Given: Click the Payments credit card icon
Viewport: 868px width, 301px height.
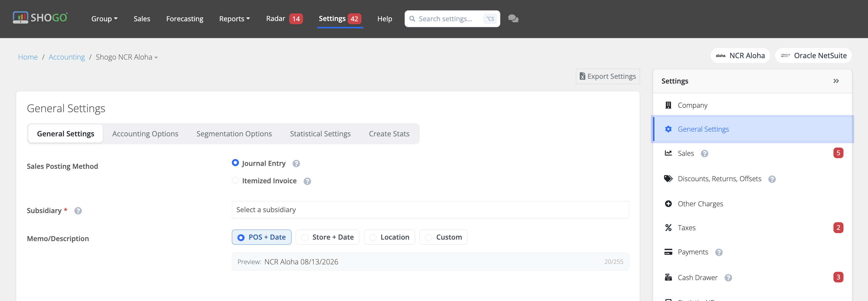Looking at the screenshot, I should (668, 252).
